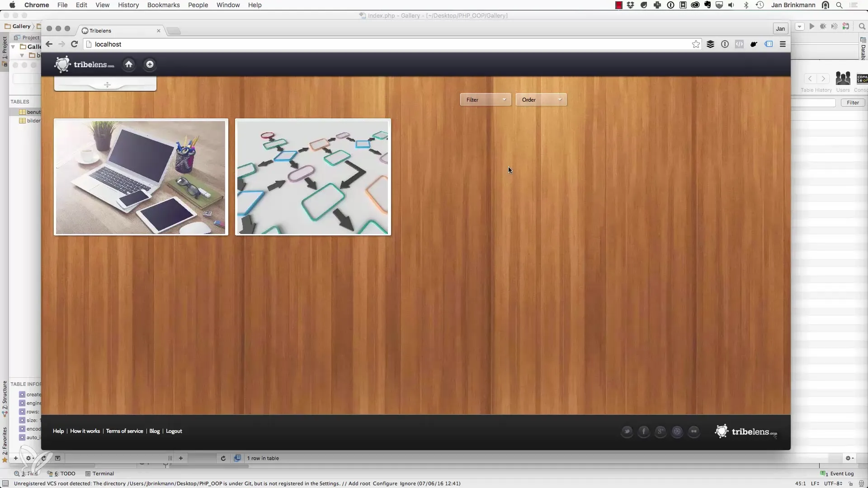
Task: Click Configure in VCS notification
Action: (385, 483)
